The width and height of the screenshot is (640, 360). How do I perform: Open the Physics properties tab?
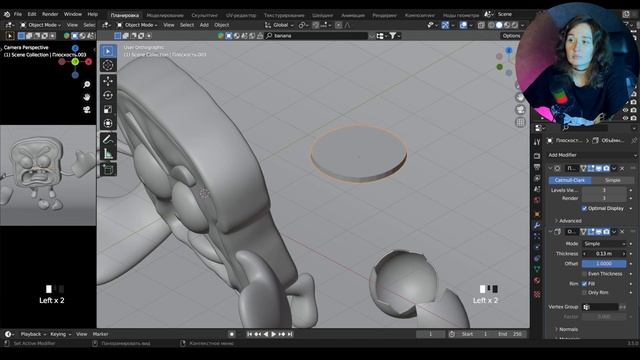coord(537,247)
